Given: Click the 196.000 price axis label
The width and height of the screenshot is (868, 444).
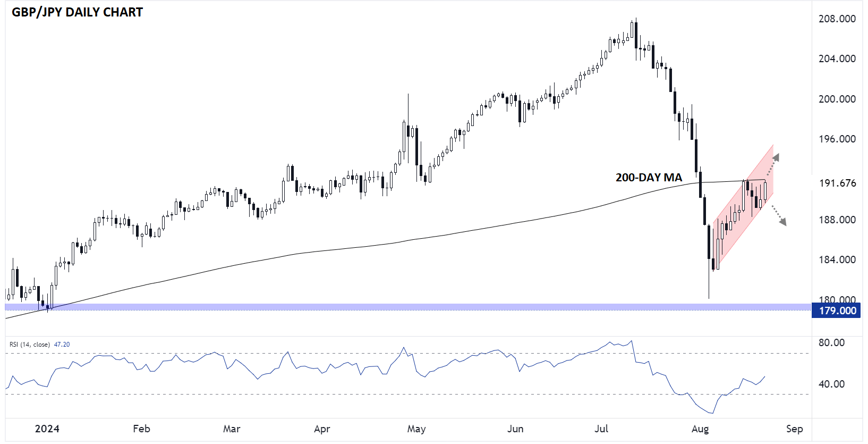Looking at the screenshot, I should tap(837, 139).
